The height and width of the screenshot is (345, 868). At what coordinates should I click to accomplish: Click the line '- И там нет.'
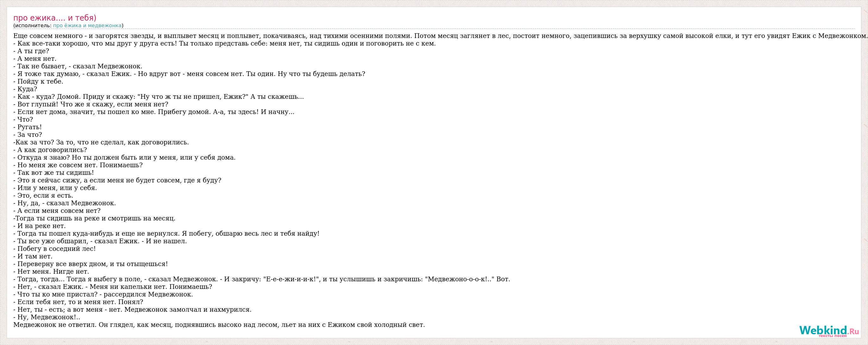[33, 256]
